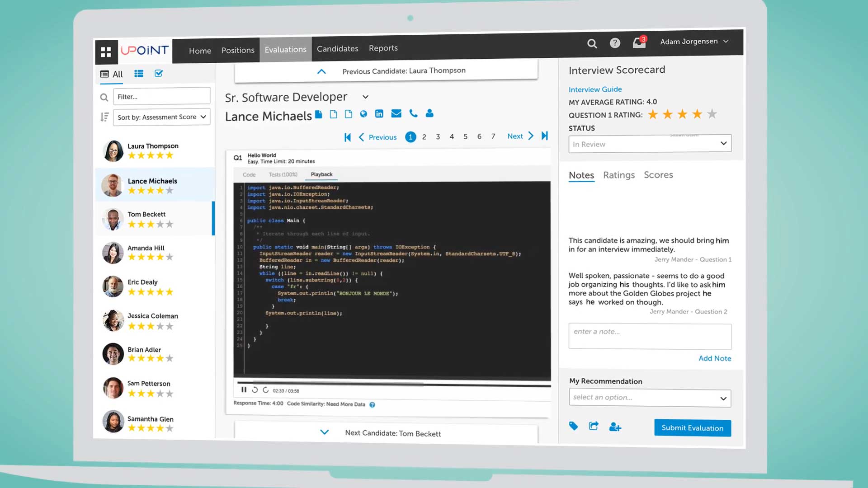Viewport: 868px width, 488px height.
Task: Click the add-user icon near Submit Evaluation
Action: (x=615, y=427)
